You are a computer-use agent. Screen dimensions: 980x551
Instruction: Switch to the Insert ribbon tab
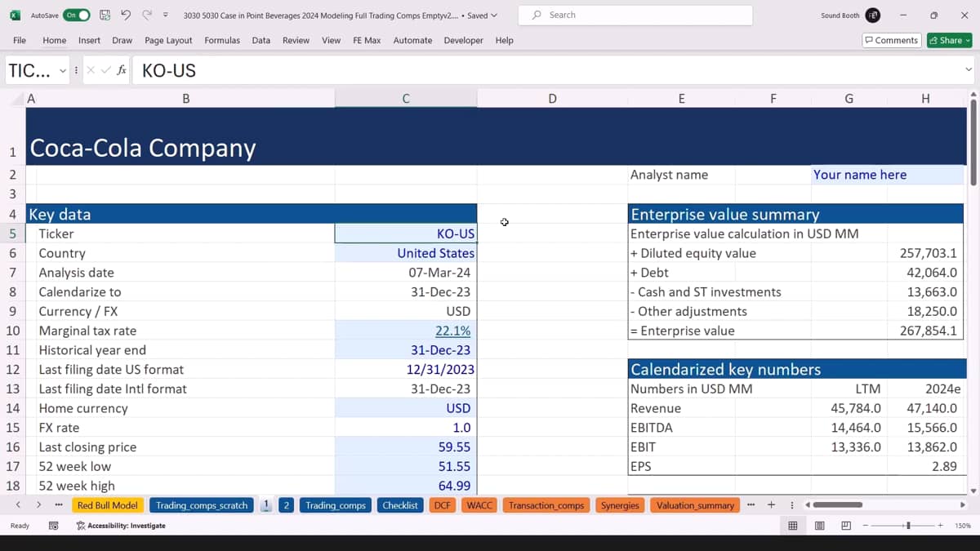(89, 40)
